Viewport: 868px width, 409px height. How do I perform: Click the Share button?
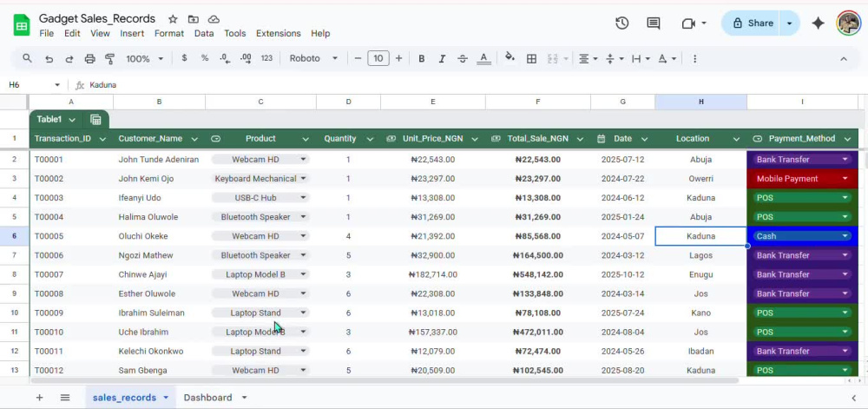[753, 23]
